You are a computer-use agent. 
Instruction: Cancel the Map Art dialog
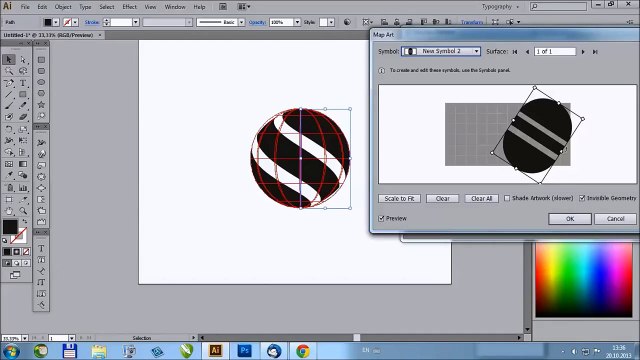[x=615, y=219]
